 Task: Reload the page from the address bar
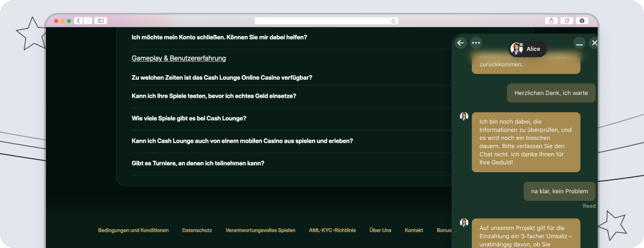[x=393, y=21]
